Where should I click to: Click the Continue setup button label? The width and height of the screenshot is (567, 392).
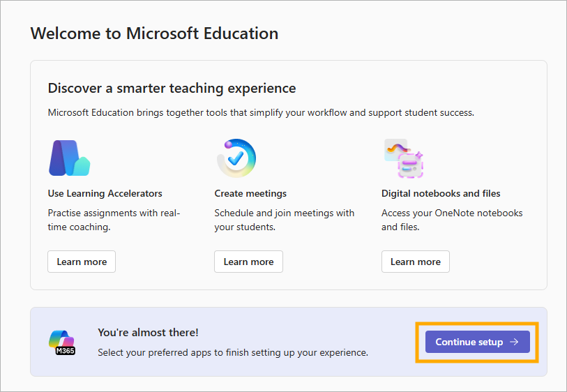(469, 342)
